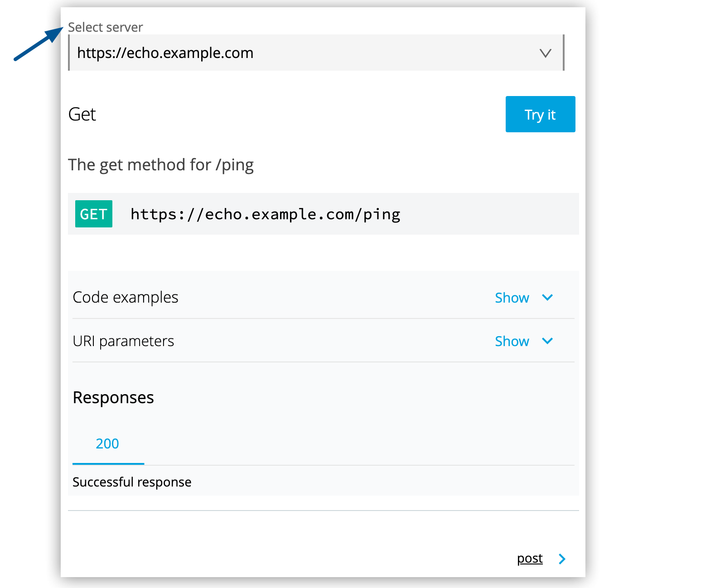
Task: Click the chevron icon next to Code examples
Action: [547, 298]
